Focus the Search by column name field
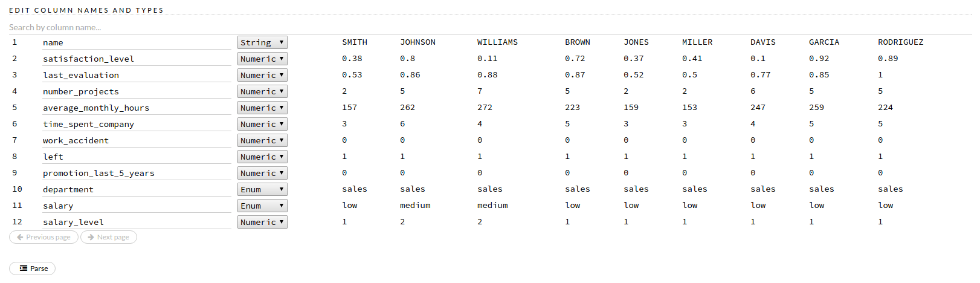Screen dimensions: 980x283 (x=490, y=27)
